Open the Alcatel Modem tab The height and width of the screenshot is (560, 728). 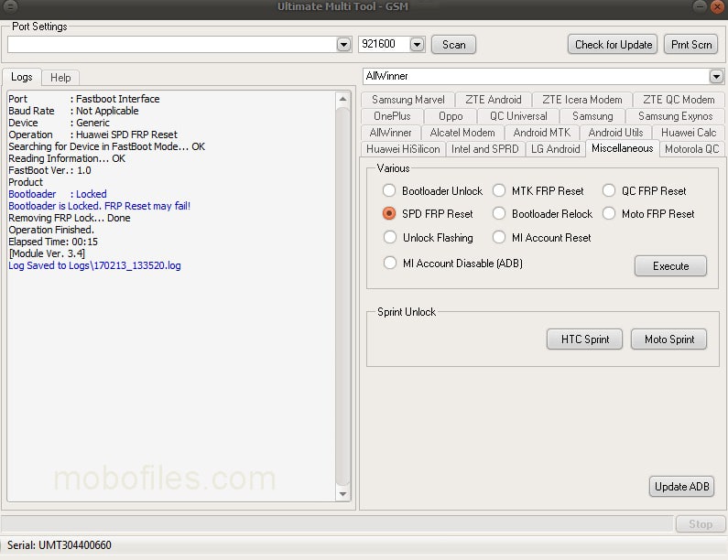(x=462, y=133)
